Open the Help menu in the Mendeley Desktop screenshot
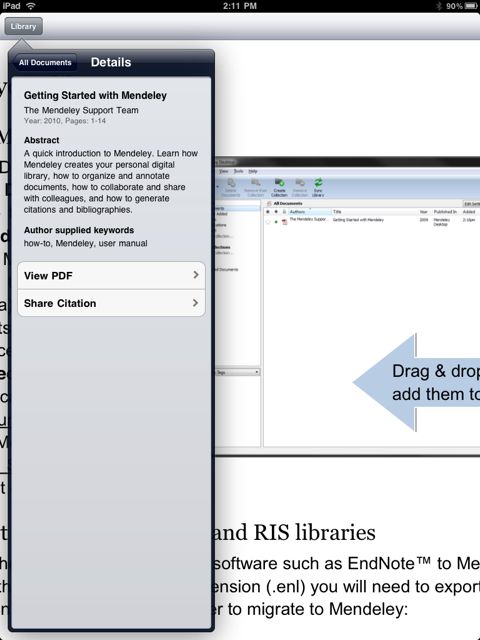This screenshot has width=480, height=640. 253,171
